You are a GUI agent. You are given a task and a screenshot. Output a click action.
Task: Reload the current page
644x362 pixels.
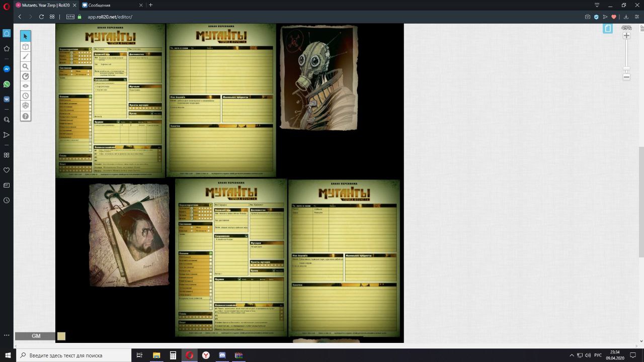click(41, 17)
